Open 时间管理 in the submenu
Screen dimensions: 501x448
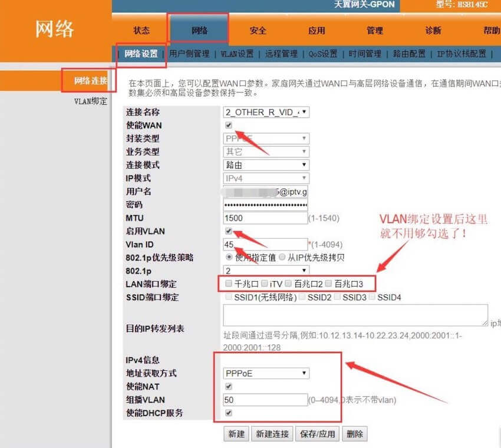[364, 53]
